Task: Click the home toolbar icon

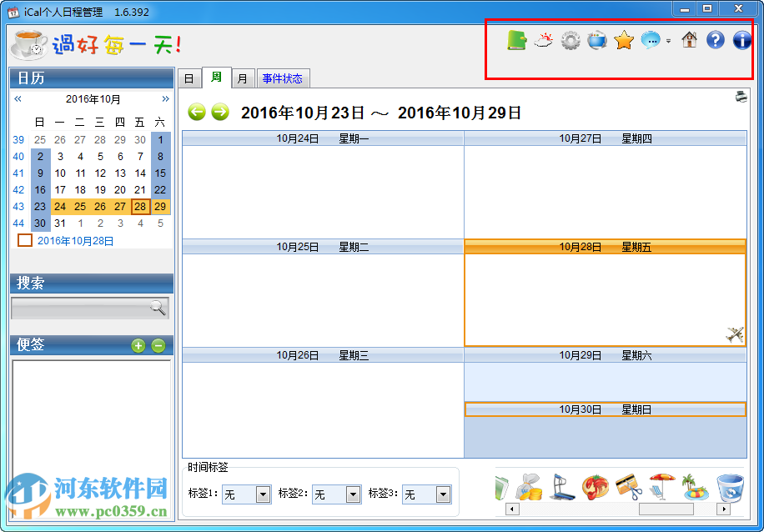Action: click(688, 39)
